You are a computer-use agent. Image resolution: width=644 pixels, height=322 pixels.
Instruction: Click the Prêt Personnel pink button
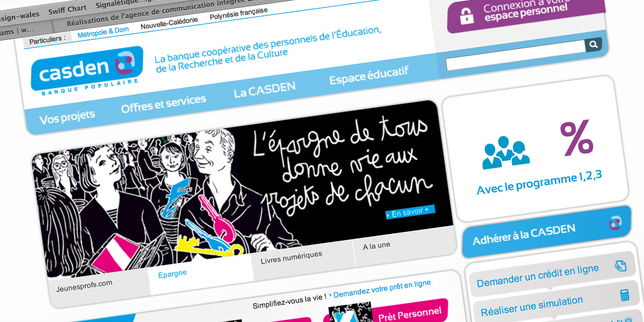[410, 314]
